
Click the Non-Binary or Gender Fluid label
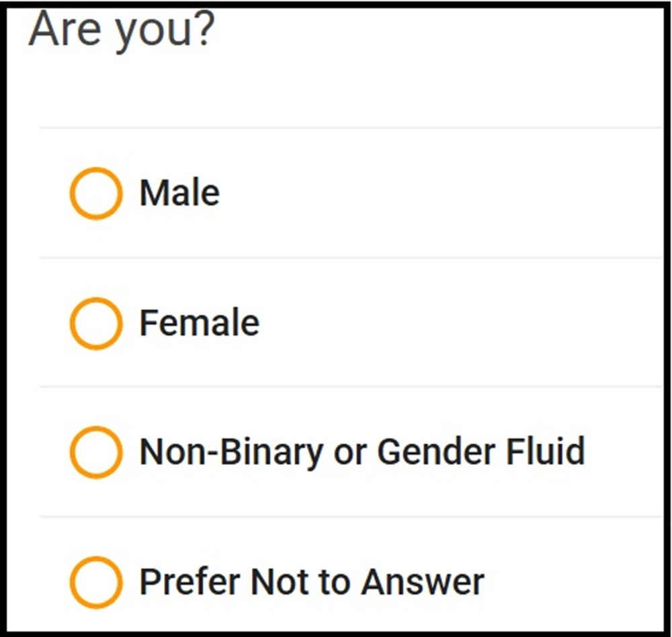click(x=363, y=451)
